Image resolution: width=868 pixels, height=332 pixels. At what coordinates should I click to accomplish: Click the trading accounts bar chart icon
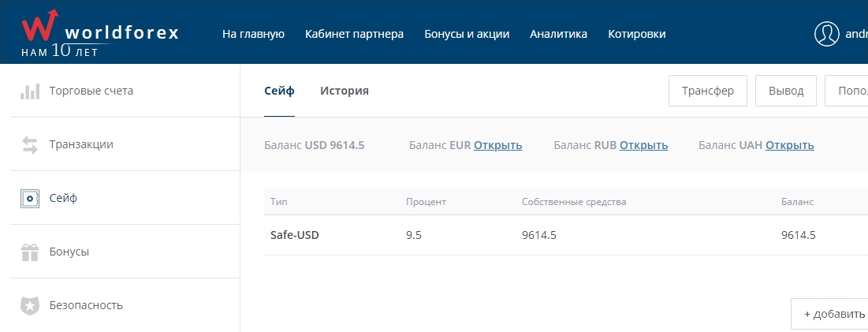coord(30,91)
